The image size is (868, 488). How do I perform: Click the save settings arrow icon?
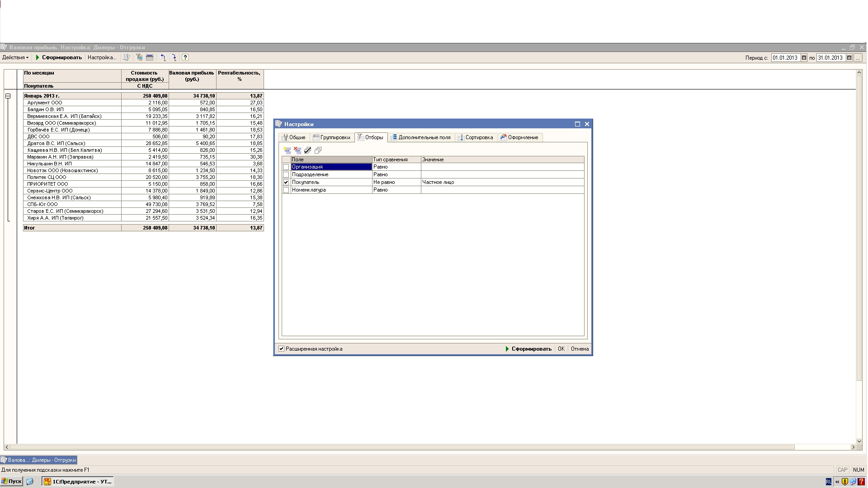point(174,57)
